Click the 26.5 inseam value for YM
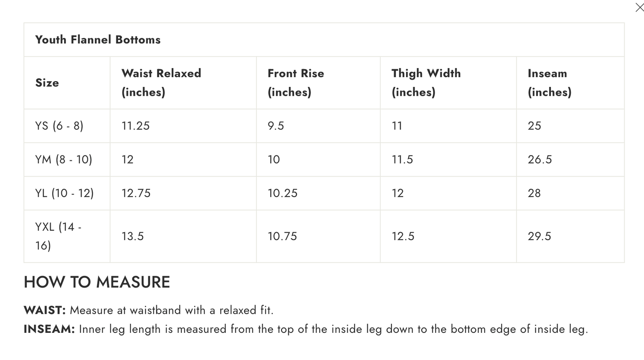 tap(540, 160)
